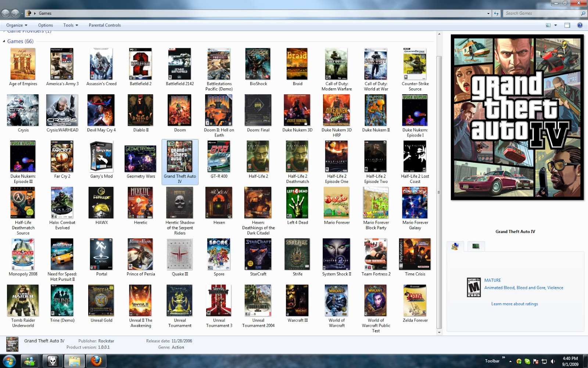Open the Organize dropdown menu

pos(17,25)
